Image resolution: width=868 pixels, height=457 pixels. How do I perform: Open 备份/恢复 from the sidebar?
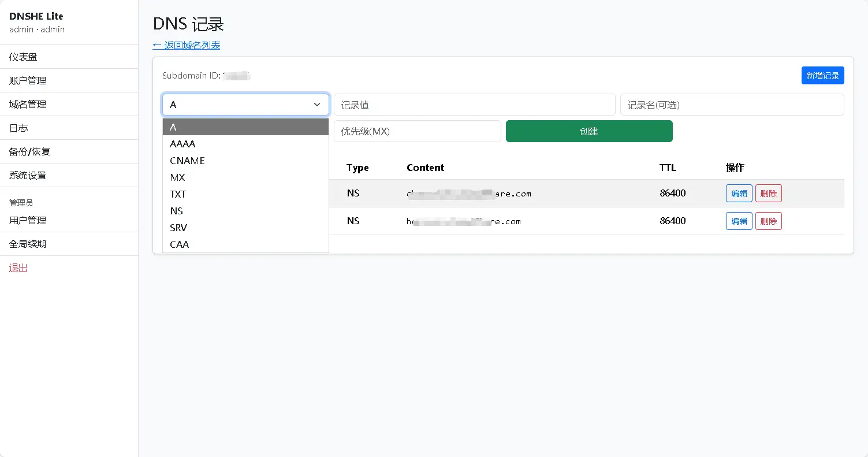pos(30,152)
